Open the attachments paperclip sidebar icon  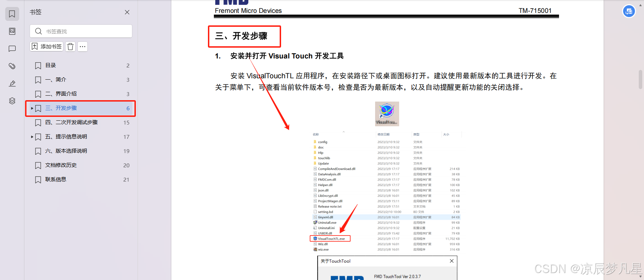click(12, 66)
